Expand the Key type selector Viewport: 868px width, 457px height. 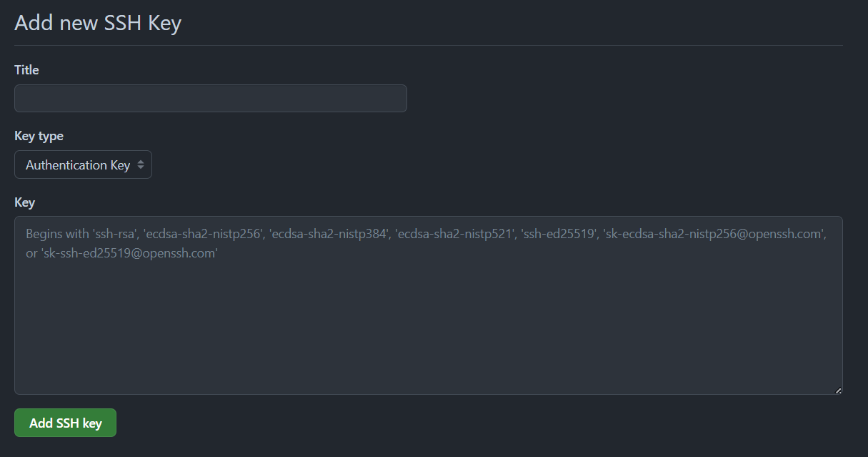coord(83,164)
